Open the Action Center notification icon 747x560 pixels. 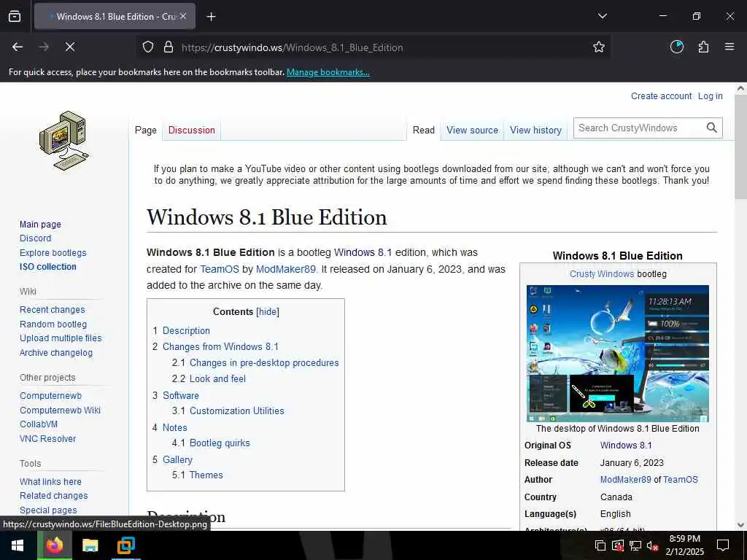tap(723, 545)
